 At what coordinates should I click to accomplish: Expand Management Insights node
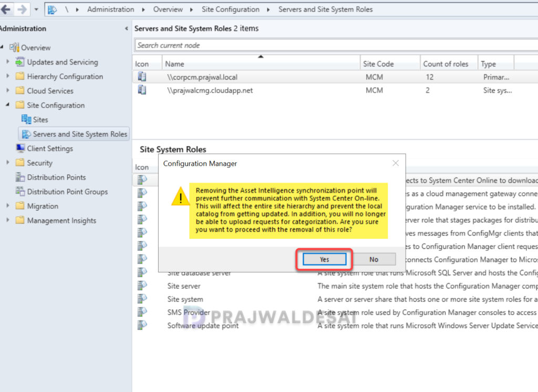click(8, 220)
